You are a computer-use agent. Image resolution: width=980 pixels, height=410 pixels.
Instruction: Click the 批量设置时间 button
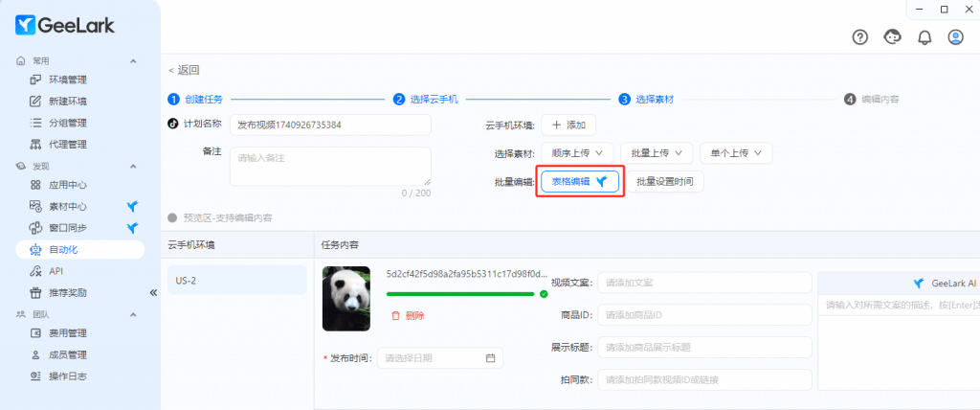[665, 181]
